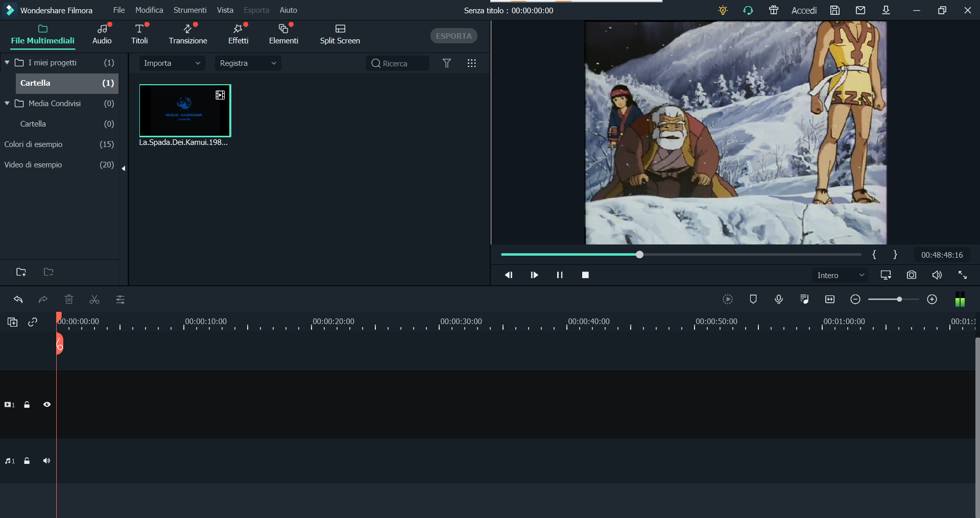980x518 pixels.
Task: Switch to the Effetti tab
Action: pos(238,35)
